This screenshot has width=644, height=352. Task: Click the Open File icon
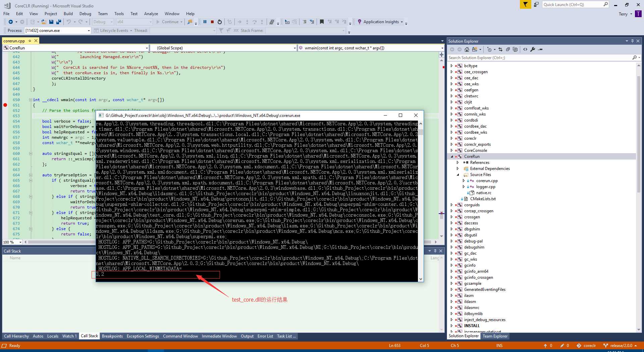(x=44, y=22)
